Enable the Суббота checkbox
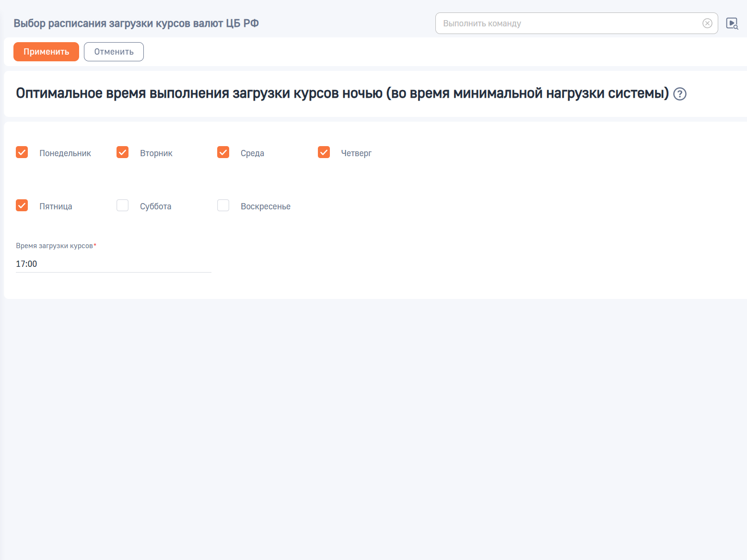This screenshot has width=747, height=560. [123, 206]
